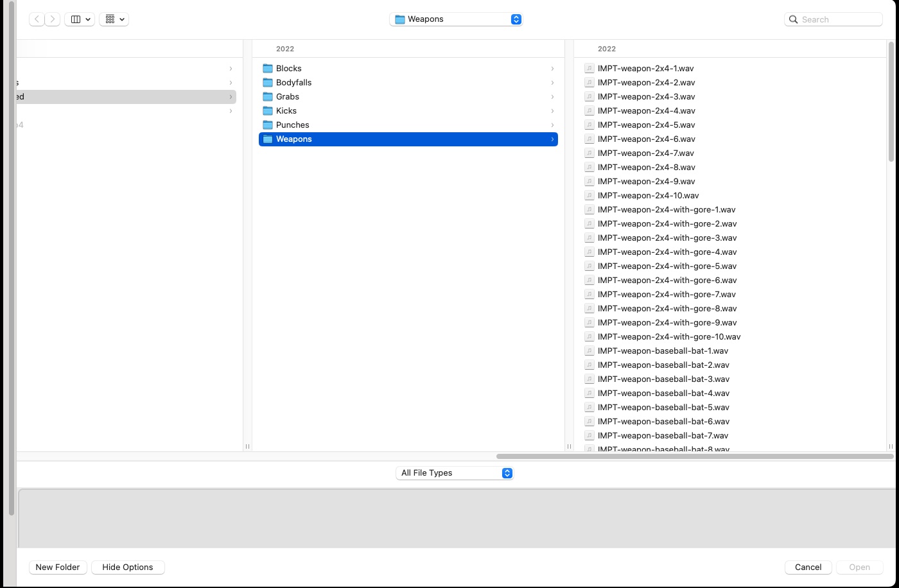Screen dimensions: 899x588
Task: Click audio icon of IMPT-weapon-2x4-8.wav
Action: [589, 167]
